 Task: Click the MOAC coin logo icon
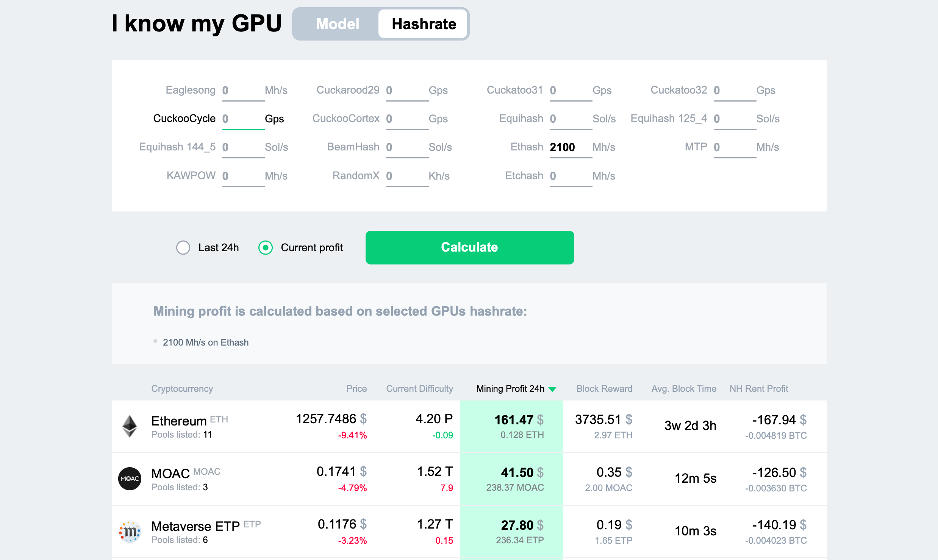[x=130, y=479]
